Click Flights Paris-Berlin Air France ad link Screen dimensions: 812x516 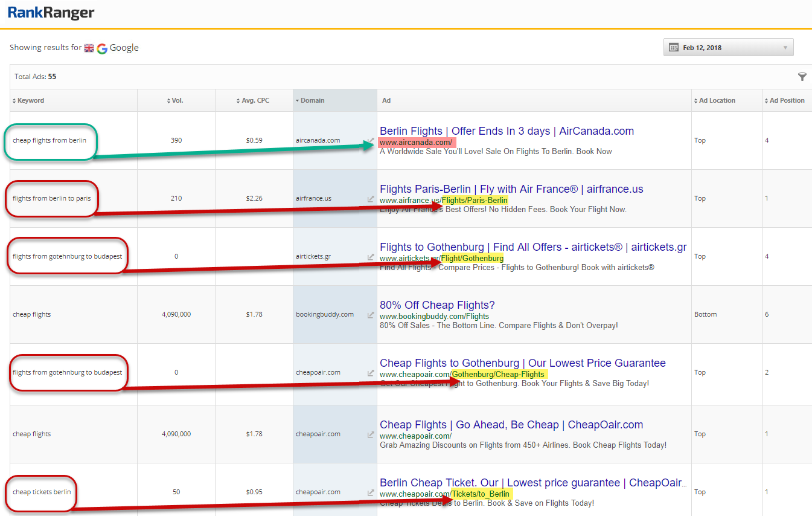511,189
